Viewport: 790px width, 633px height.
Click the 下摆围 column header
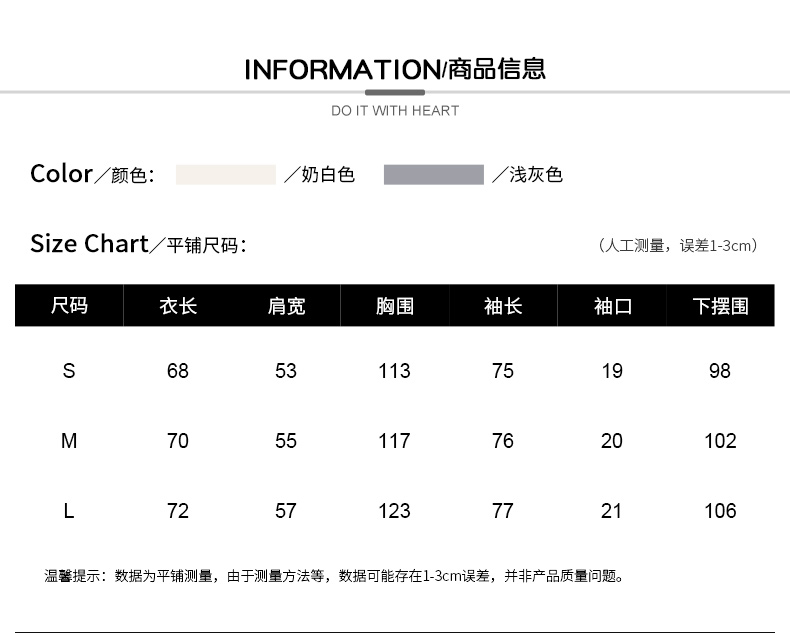tap(720, 305)
